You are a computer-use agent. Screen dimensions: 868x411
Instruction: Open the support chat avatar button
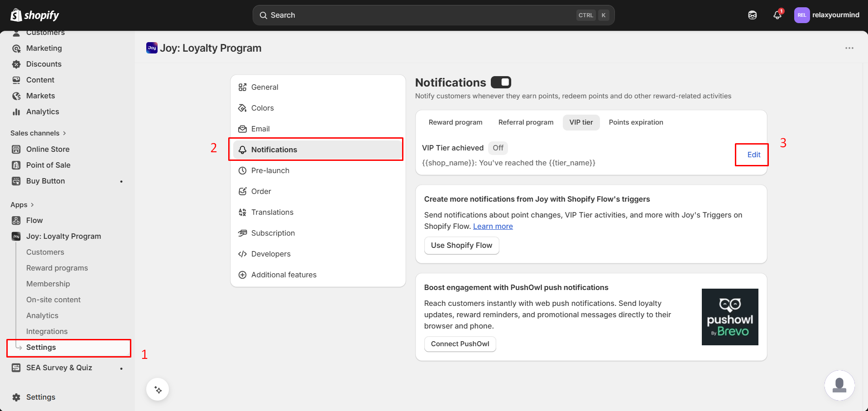[839, 386]
